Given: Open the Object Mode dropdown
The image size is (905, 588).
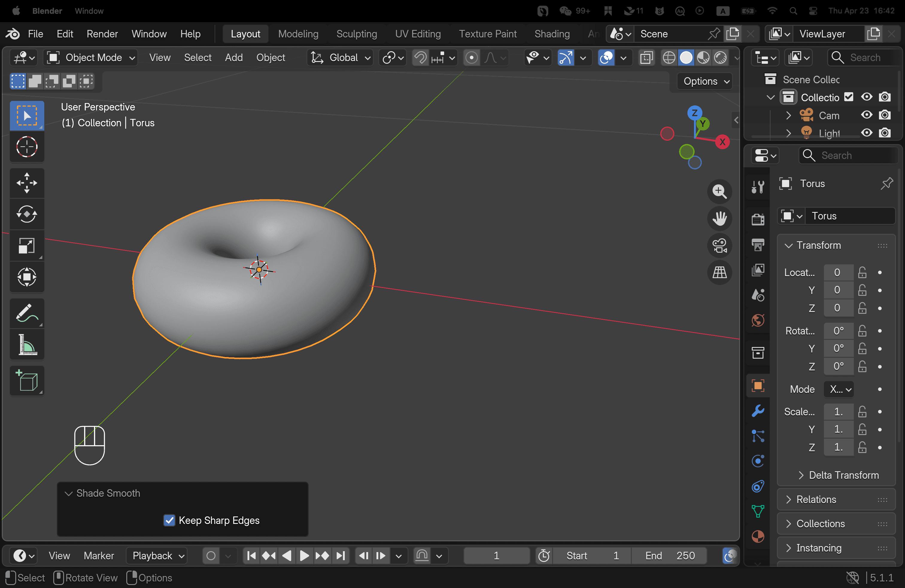Looking at the screenshot, I should (x=90, y=58).
